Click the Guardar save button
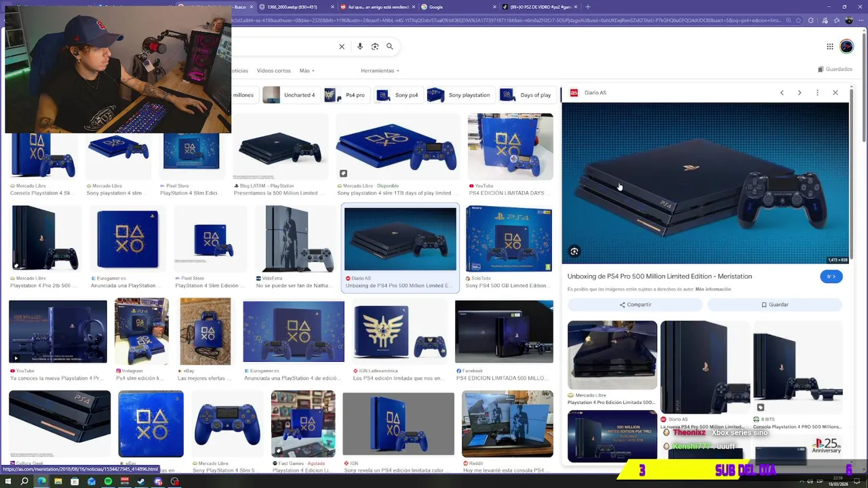This screenshot has width=868, height=488. pyautogui.click(x=774, y=305)
